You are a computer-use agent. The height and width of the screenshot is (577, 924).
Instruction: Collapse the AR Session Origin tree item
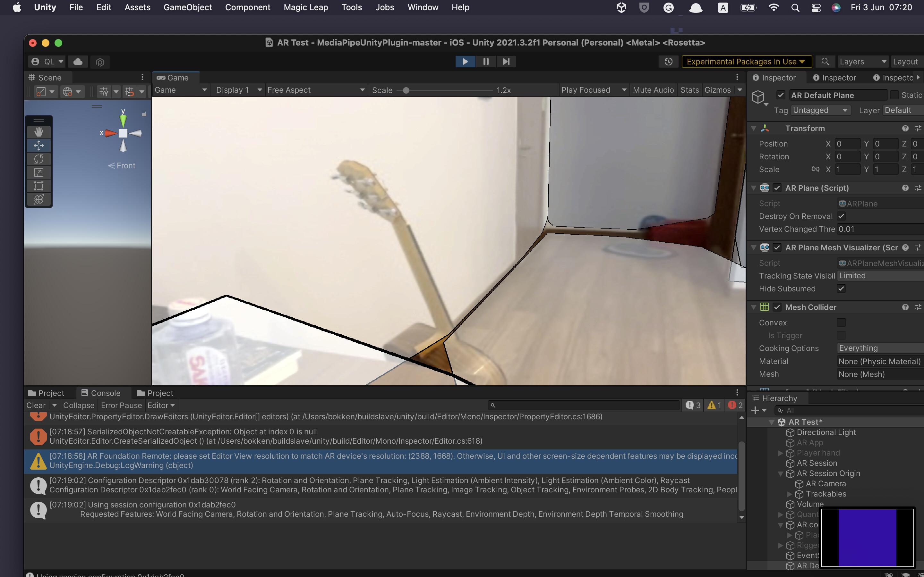781,473
